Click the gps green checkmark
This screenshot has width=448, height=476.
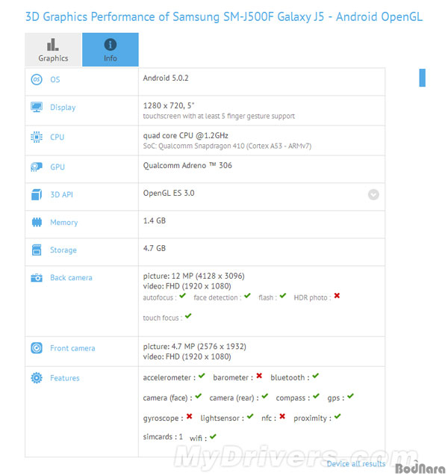(x=351, y=396)
